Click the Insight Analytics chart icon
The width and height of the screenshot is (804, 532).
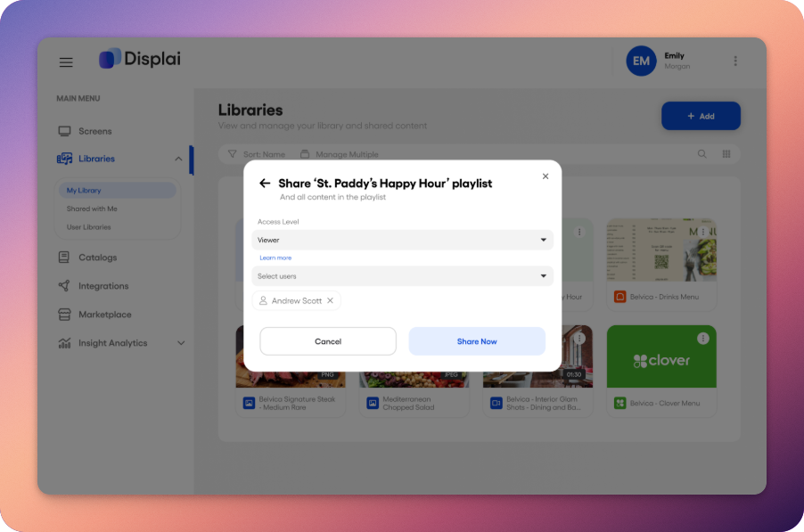[x=64, y=343]
